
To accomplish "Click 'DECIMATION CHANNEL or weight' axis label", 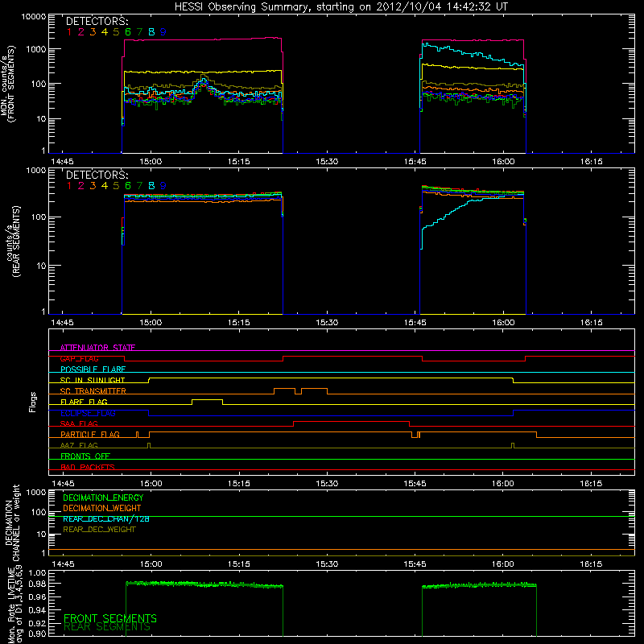I will pyautogui.click(x=12, y=523).
